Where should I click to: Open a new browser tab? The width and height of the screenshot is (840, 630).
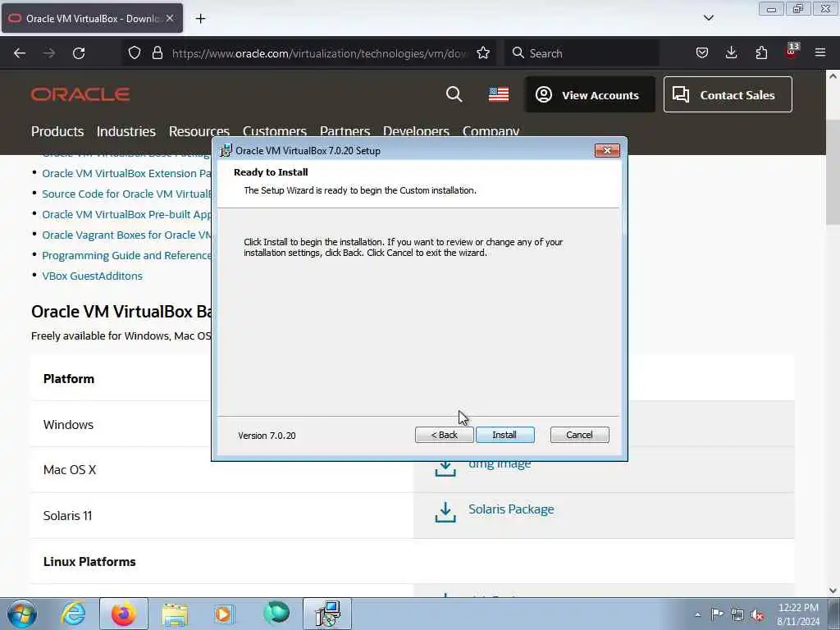[200, 19]
